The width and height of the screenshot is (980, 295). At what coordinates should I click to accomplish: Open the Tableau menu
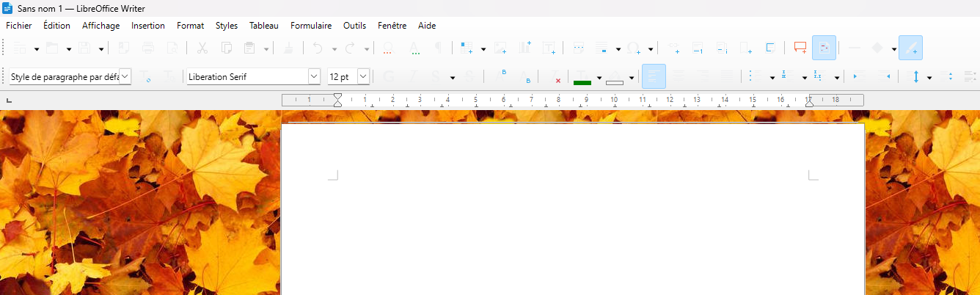pyautogui.click(x=264, y=26)
